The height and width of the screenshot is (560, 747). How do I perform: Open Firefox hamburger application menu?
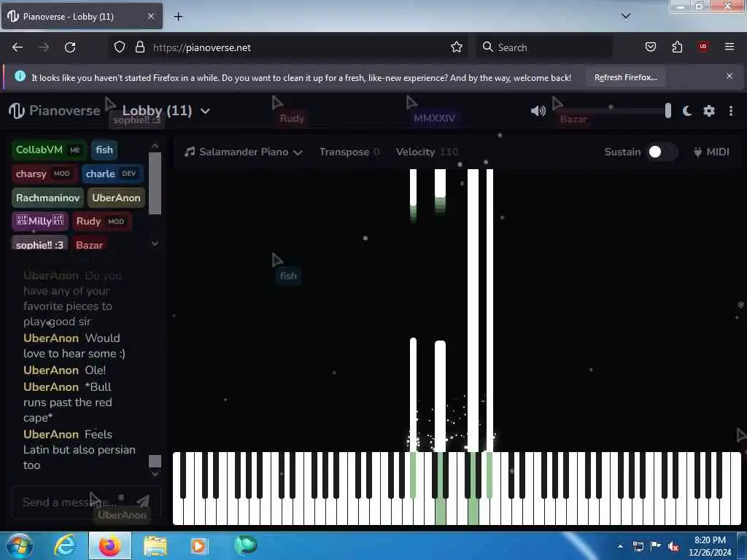729,47
